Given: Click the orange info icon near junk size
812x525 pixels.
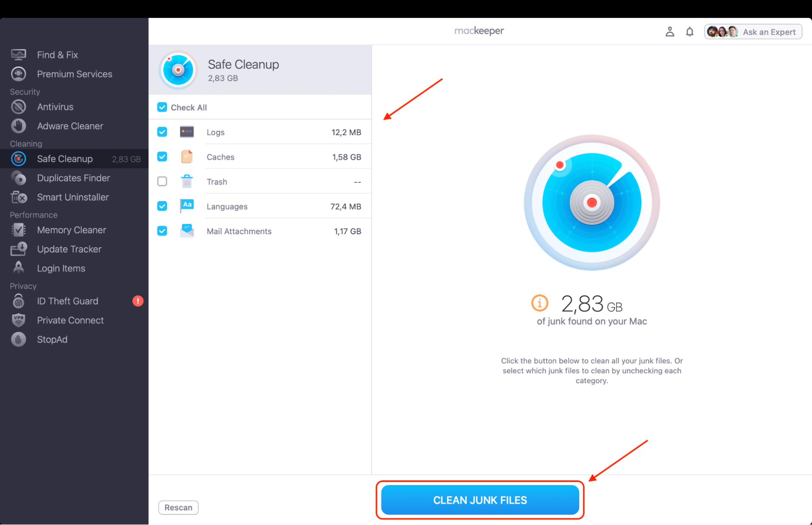Looking at the screenshot, I should [x=539, y=303].
